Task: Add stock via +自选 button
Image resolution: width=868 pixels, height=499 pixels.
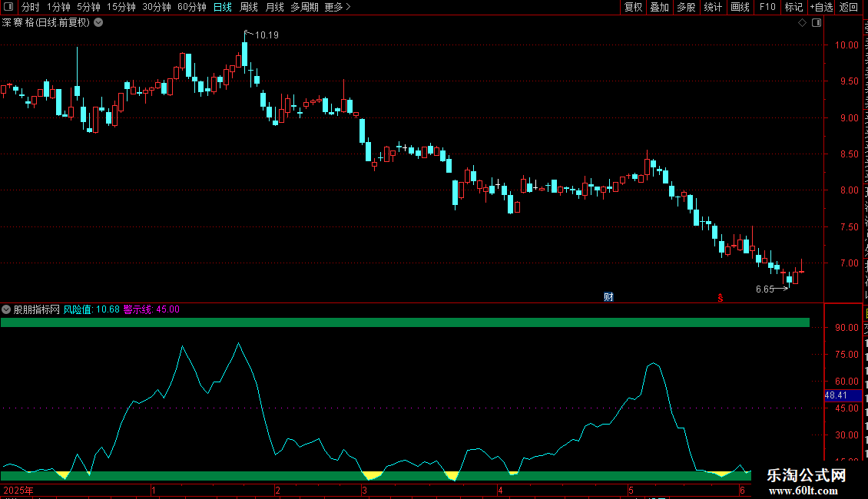Action: (x=821, y=7)
